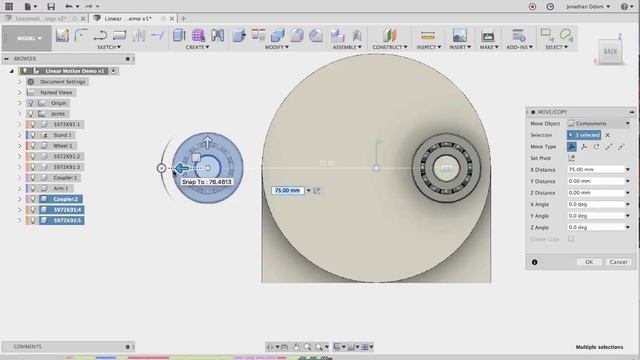Choose the Free Move type icon
640x360 pixels.
tap(572, 146)
